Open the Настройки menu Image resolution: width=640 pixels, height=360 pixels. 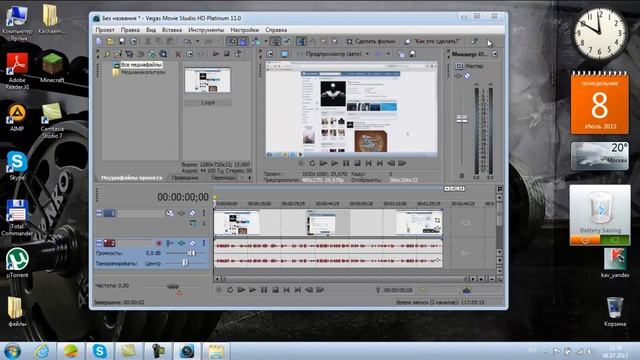tap(244, 30)
